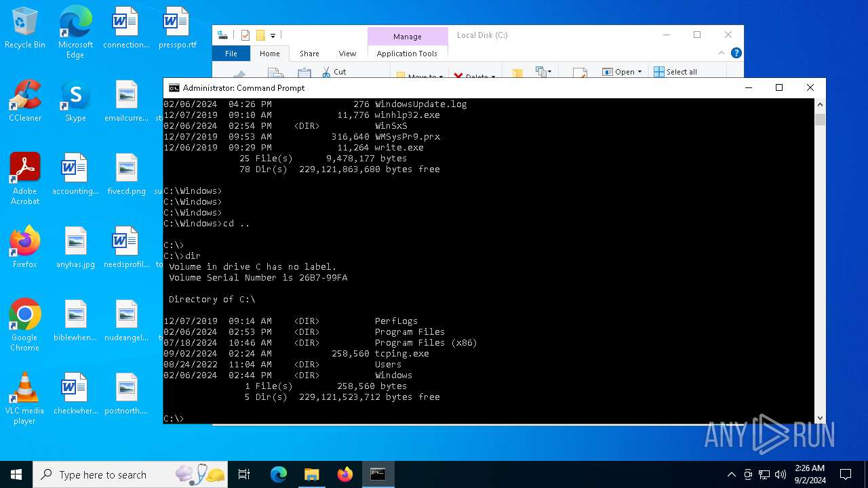This screenshot has height=488, width=868.
Task: Click the taskbar date and time
Action: (810, 474)
